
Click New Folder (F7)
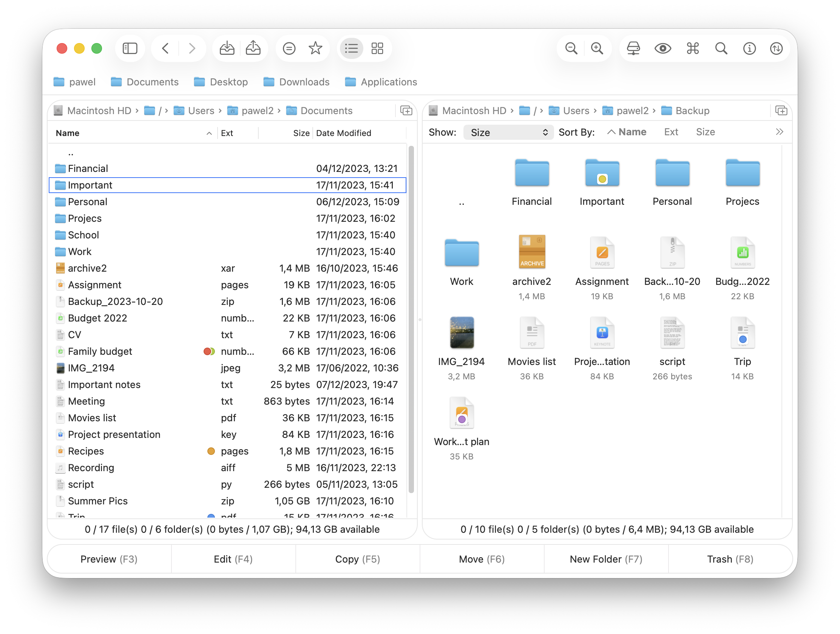(605, 559)
